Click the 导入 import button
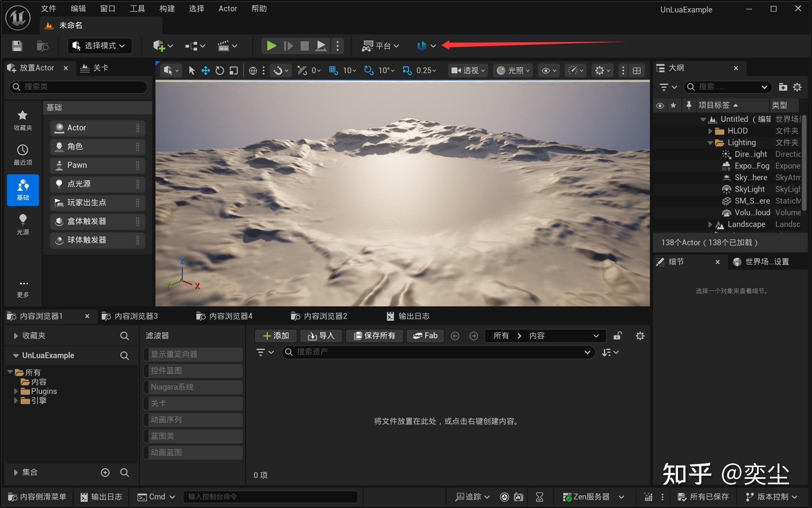Image resolution: width=812 pixels, height=508 pixels. click(321, 336)
